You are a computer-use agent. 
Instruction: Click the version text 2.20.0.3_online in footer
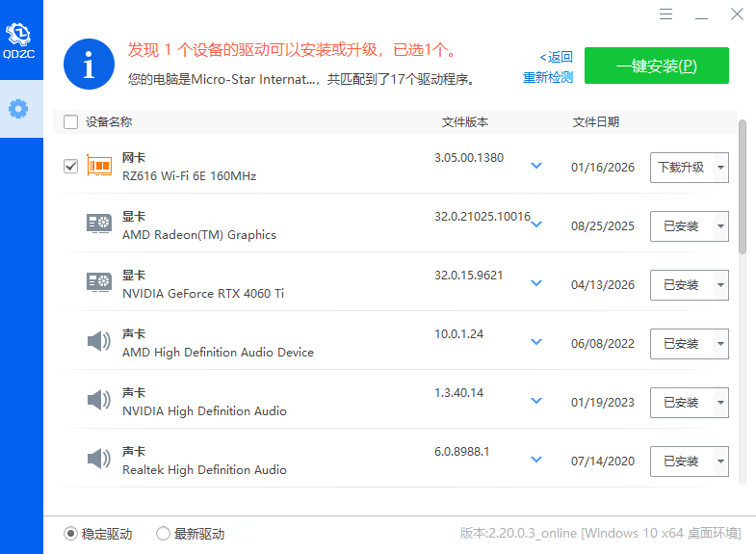click(x=533, y=533)
